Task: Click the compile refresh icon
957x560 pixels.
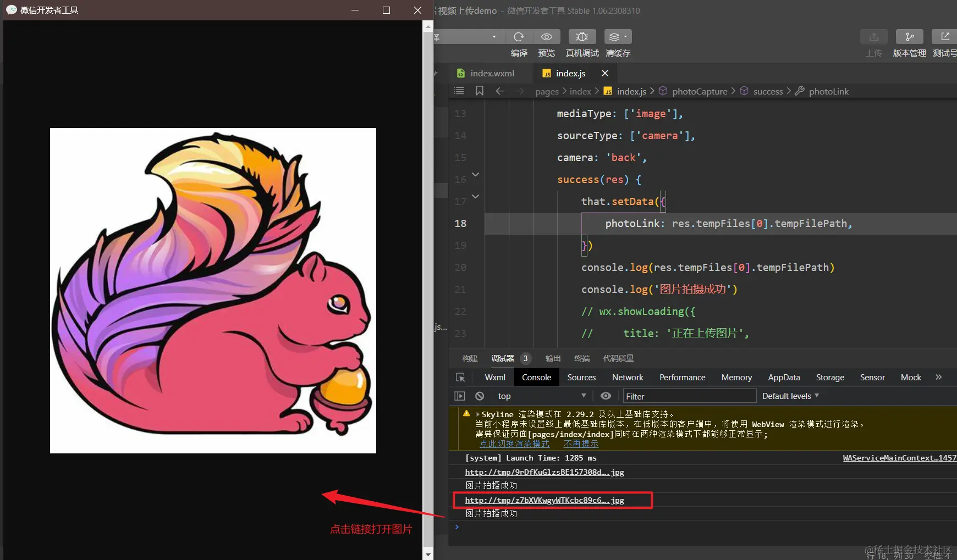Action: 519,37
